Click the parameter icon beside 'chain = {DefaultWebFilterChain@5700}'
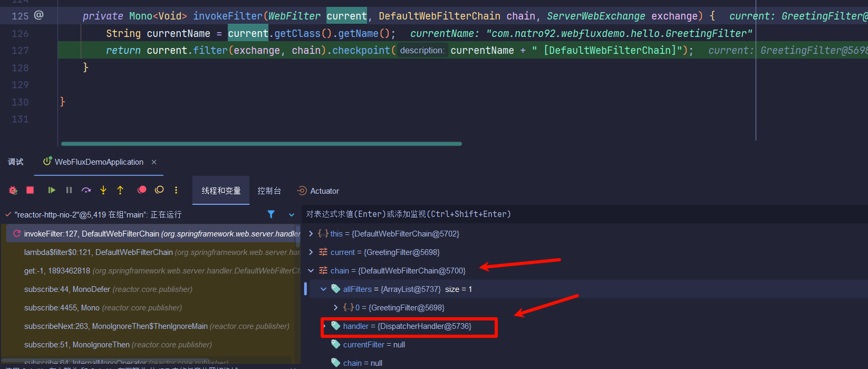 [323, 270]
